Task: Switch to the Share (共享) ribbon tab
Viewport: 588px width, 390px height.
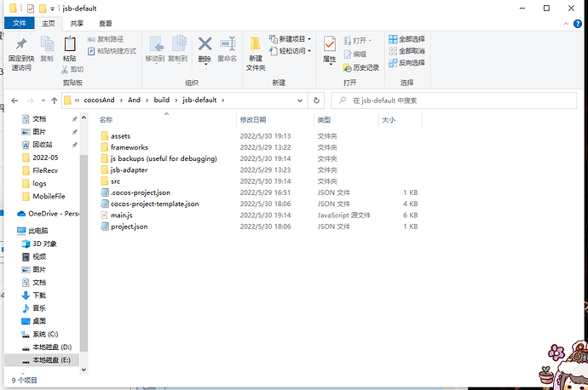Action: coord(77,23)
